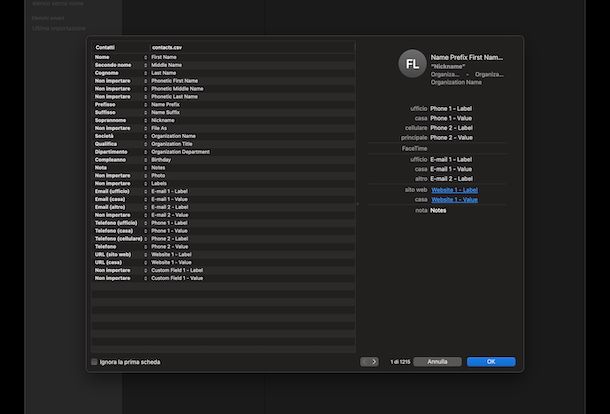Click the Name Prefix First Name preview title

[x=466, y=57]
